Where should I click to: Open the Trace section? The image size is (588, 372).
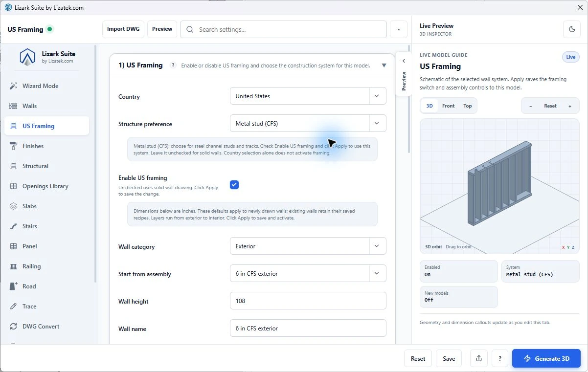[x=46, y=306]
